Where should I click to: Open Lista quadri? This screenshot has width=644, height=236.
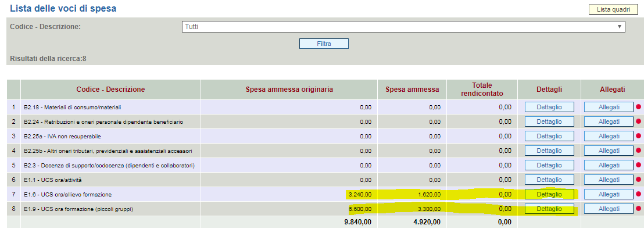point(613,9)
